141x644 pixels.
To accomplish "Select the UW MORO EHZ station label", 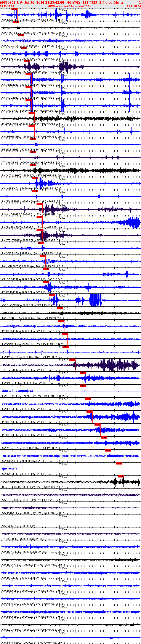I will pyautogui.click(x=33, y=227).
